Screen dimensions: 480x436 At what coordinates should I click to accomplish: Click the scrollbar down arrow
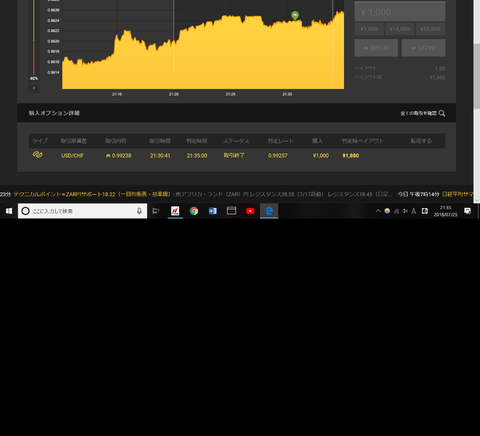coord(477,200)
